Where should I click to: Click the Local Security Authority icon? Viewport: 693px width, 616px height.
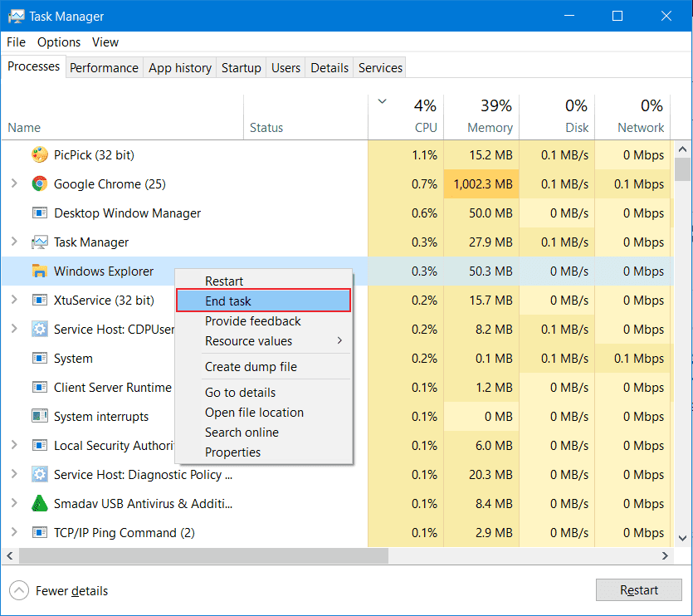39,445
